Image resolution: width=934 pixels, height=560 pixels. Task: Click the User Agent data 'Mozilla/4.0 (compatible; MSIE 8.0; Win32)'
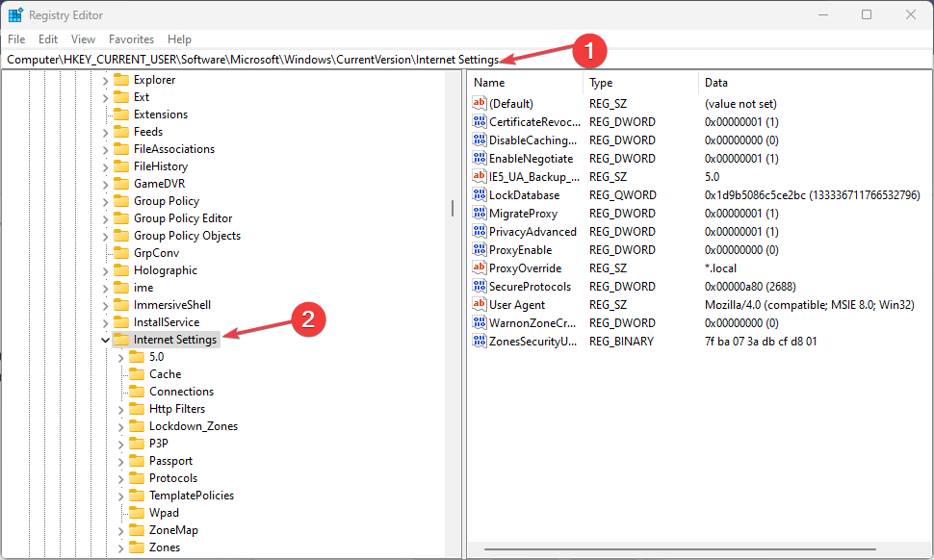point(809,305)
